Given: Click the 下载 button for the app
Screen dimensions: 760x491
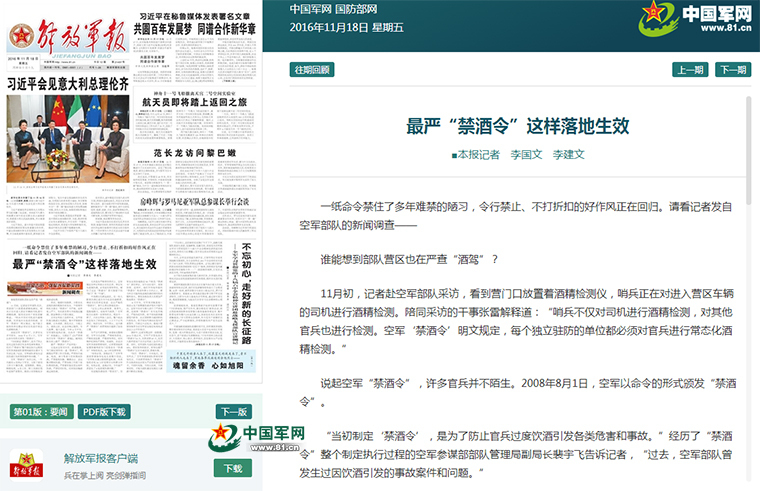Looking at the screenshot, I should pyautogui.click(x=233, y=468).
